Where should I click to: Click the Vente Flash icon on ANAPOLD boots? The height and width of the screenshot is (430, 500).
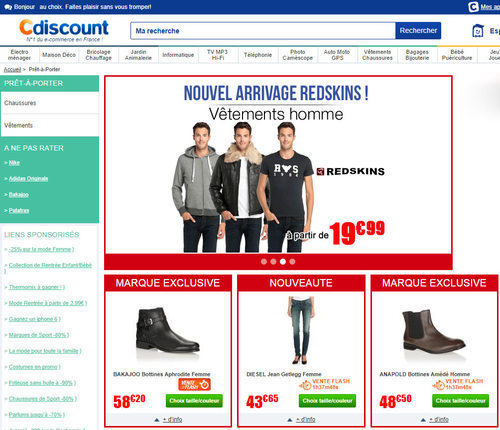coord(438,385)
